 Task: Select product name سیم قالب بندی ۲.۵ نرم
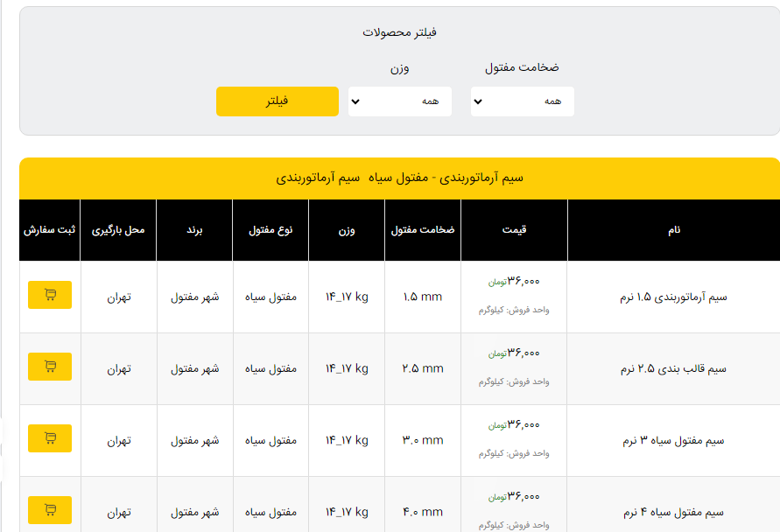pyautogui.click(x=673, y=368)
